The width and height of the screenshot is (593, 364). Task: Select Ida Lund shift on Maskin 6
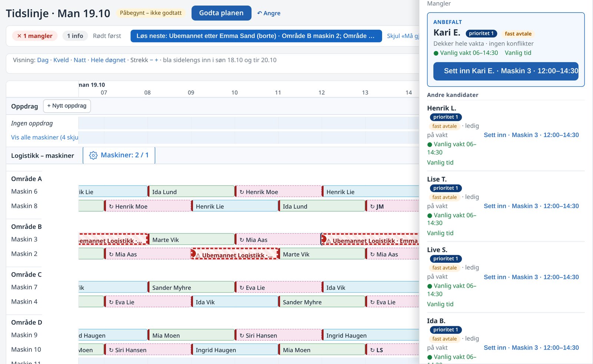tap(191, 191)
